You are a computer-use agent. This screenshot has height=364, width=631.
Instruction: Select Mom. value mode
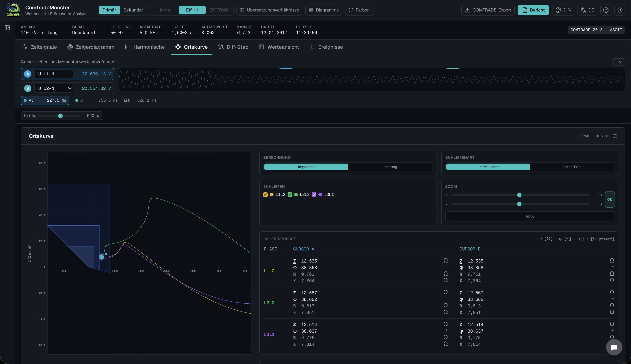[x=165, y=10]
